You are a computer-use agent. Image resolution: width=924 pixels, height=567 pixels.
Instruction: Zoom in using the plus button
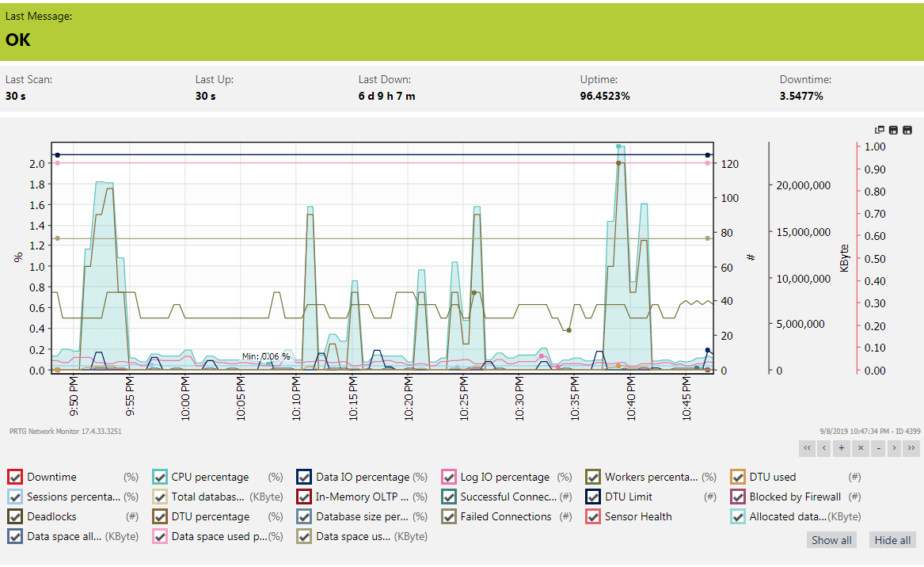click(x=841, y=448)
